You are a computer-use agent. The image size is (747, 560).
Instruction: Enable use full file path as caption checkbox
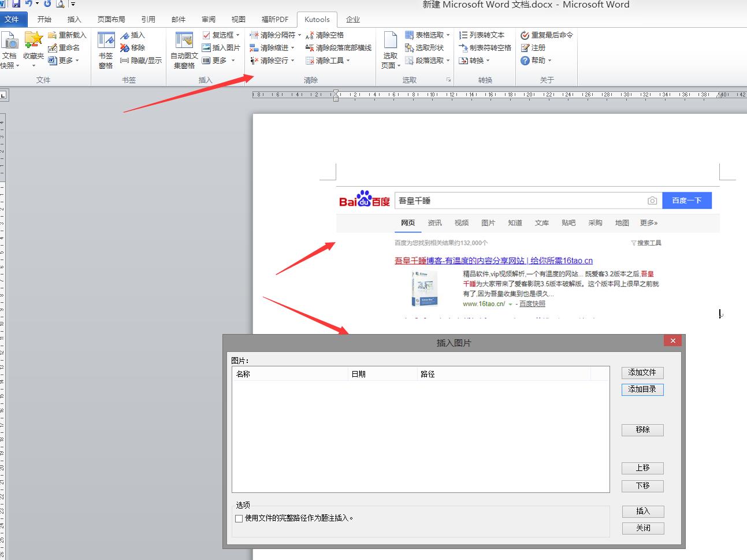pyautogui.click(x=239, y=518)
